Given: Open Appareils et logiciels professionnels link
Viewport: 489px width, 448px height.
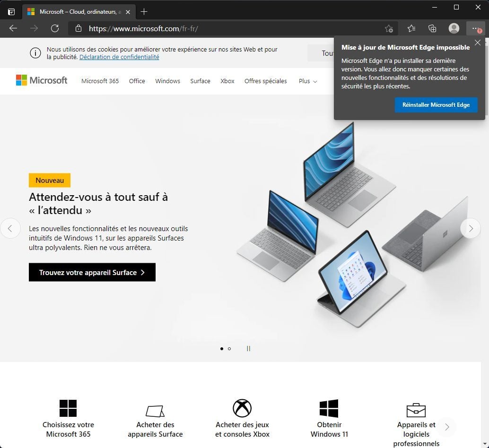Looking at the screenshot, I should (416, 434).
